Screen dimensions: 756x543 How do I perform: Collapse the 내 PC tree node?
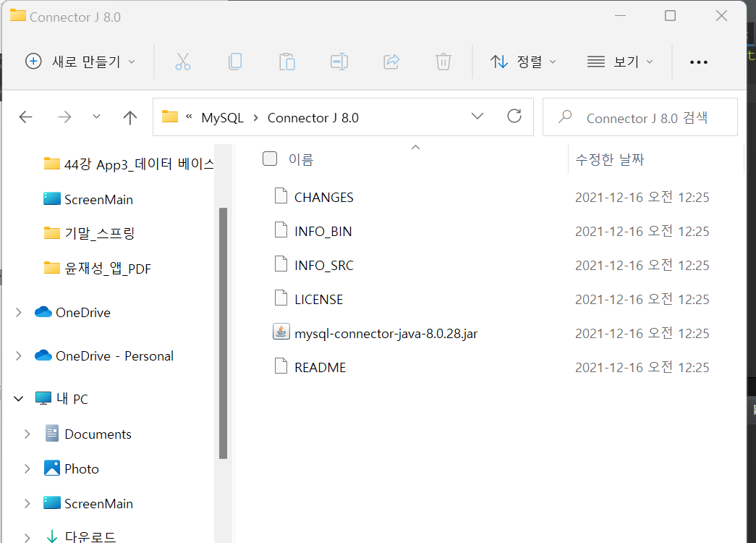point(18,399)
